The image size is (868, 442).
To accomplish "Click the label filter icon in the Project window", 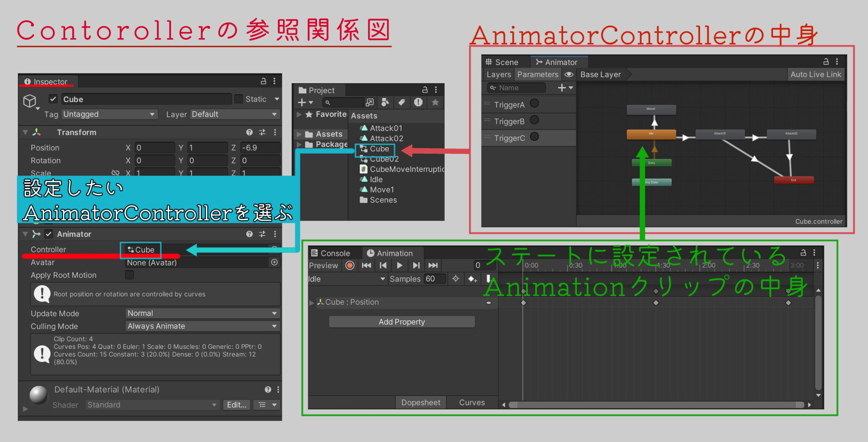I will pos(402,102).
